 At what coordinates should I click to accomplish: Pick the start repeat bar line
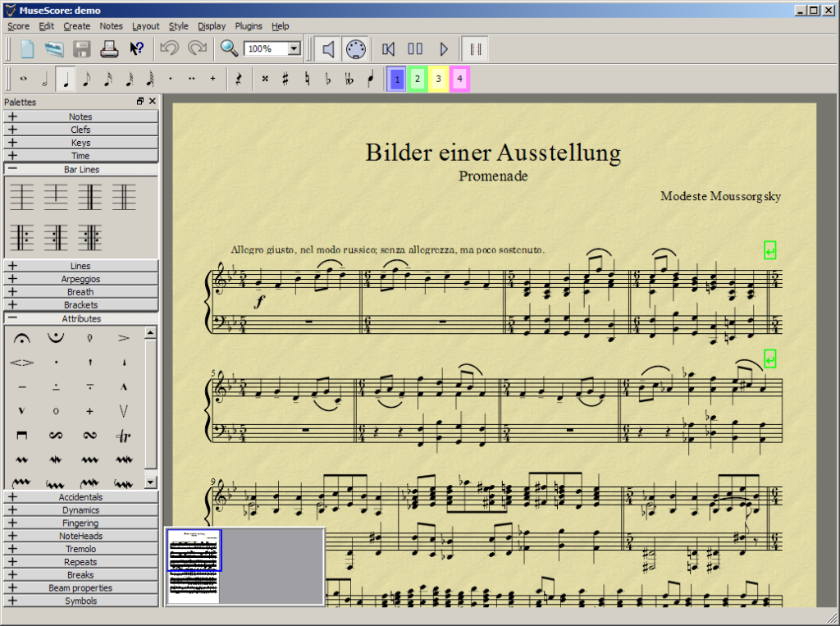(x=22, y=237)
